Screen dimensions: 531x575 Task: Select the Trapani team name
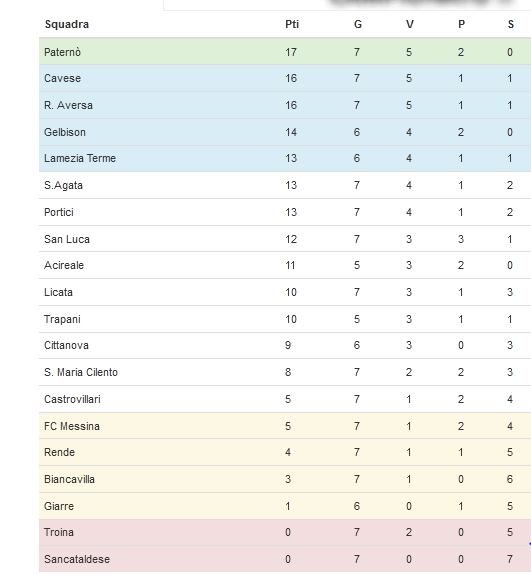coord(62,319)
